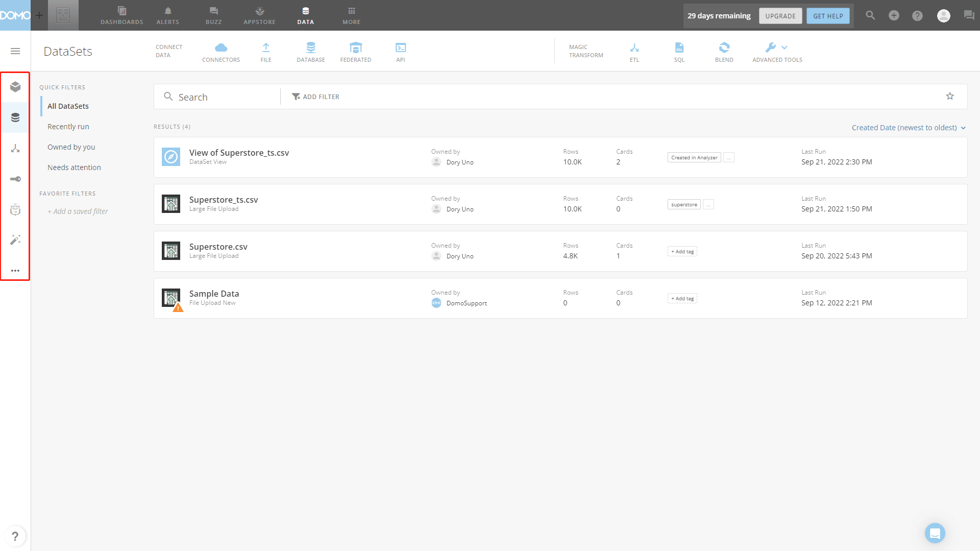This screenshot has width=980, height=551.
Task: Open the user profile avatar
Action: (944, 16)
